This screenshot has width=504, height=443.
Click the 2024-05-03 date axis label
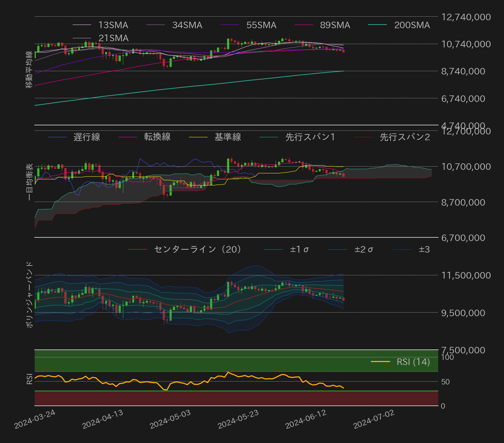(x=170, y=420)
